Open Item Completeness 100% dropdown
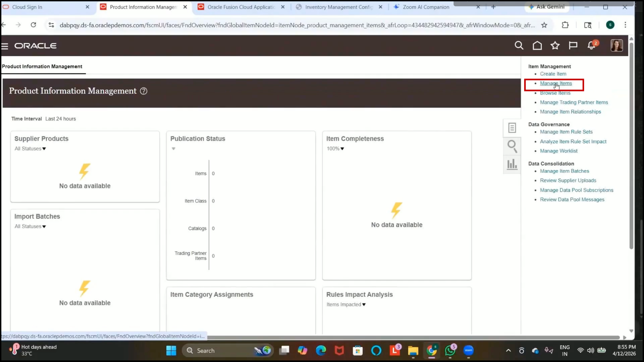Screen dimensions: 644x362 coord(335,148)
